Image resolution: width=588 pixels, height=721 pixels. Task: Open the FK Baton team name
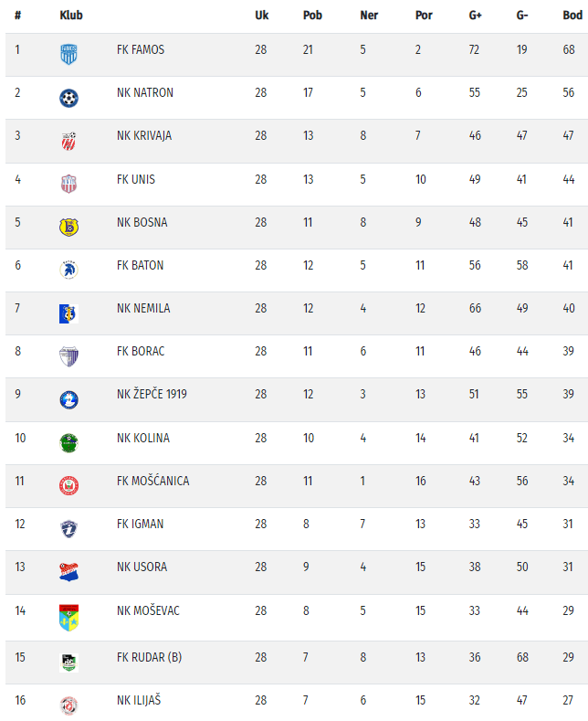pyautogui.click(x=141, y=265)
